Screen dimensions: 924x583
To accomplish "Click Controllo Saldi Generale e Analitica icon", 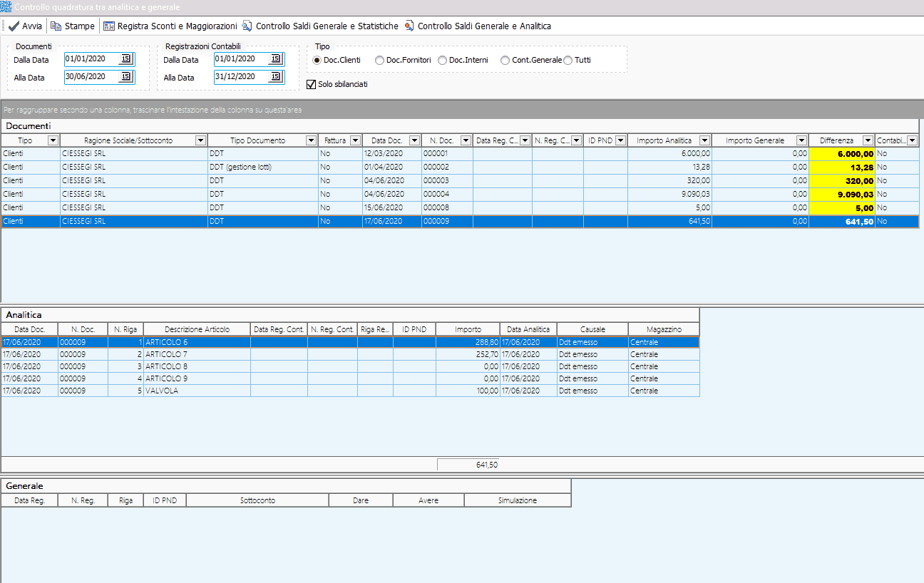I will tap(409, 26).
